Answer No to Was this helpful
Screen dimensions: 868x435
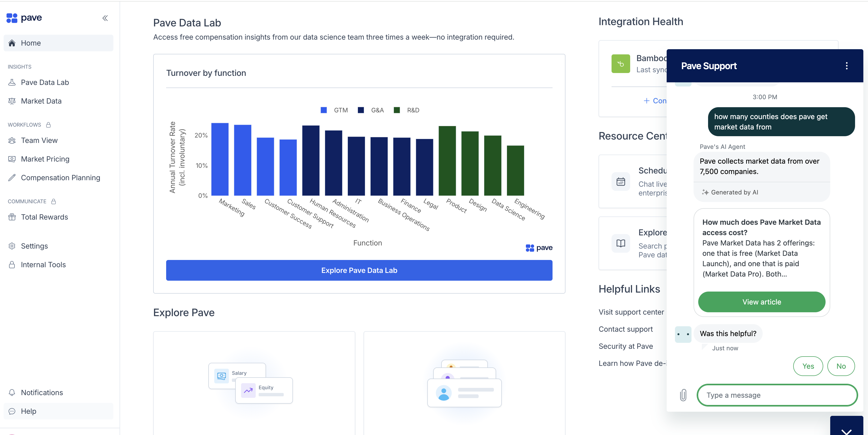coord(841,366)
